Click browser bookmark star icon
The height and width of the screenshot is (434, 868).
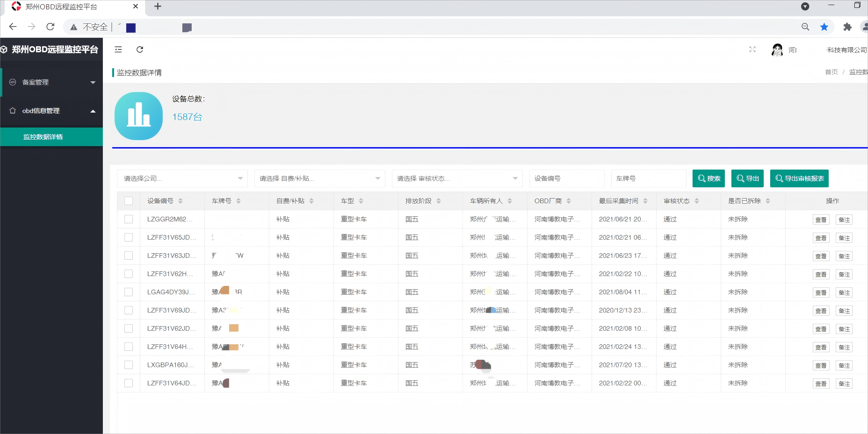tap(825, 27)
